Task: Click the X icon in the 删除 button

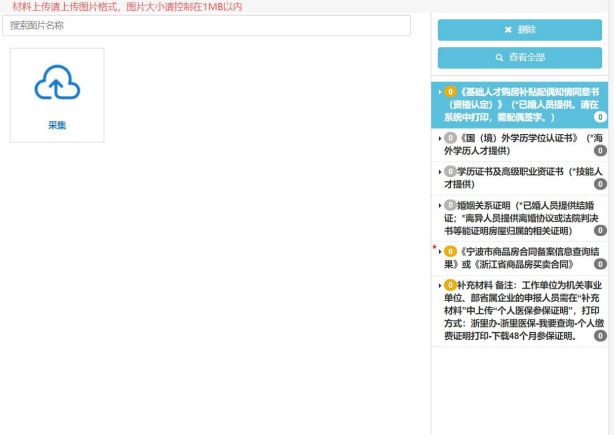Action: tap(508, 30)
